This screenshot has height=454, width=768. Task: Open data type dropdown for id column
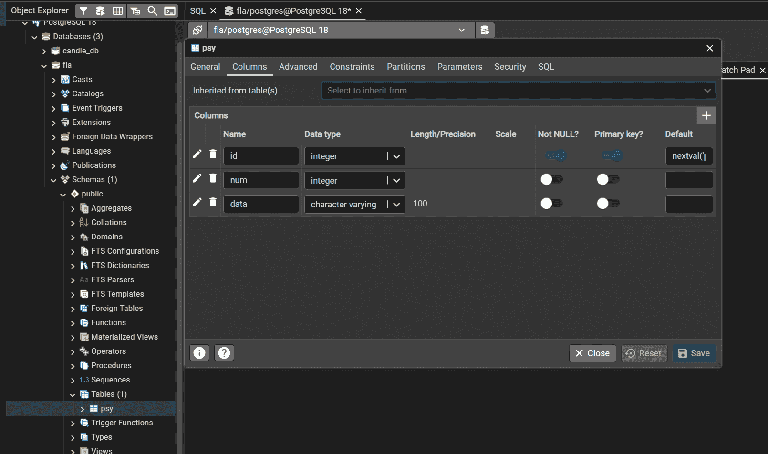pos(396,156)
